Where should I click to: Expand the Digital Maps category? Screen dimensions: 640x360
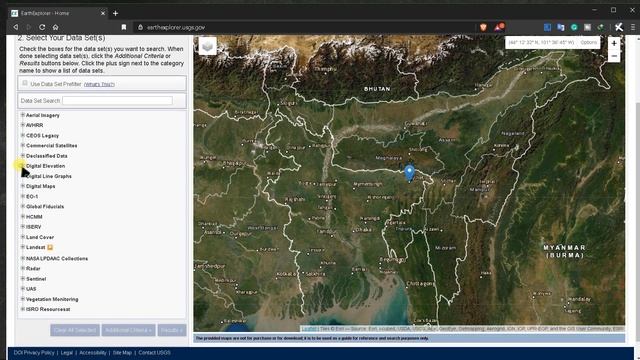[23, 186]
